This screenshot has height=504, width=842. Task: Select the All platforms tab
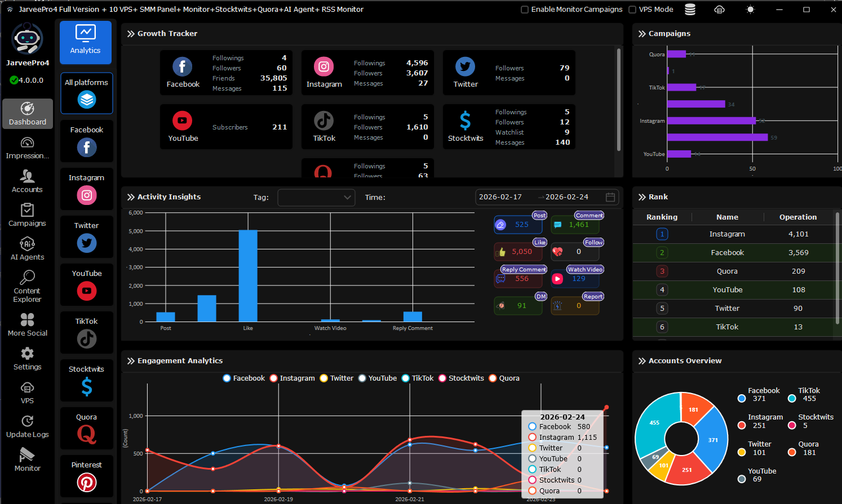point(86,93)
